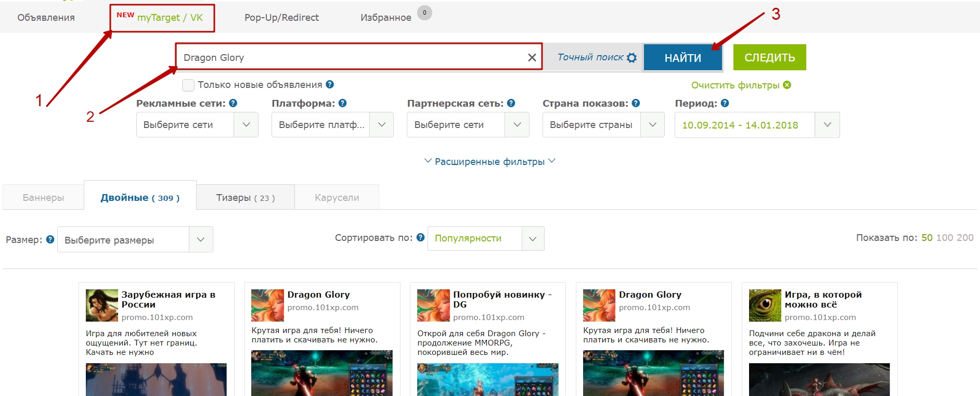Show 200 results per page

tap(965, 237)
